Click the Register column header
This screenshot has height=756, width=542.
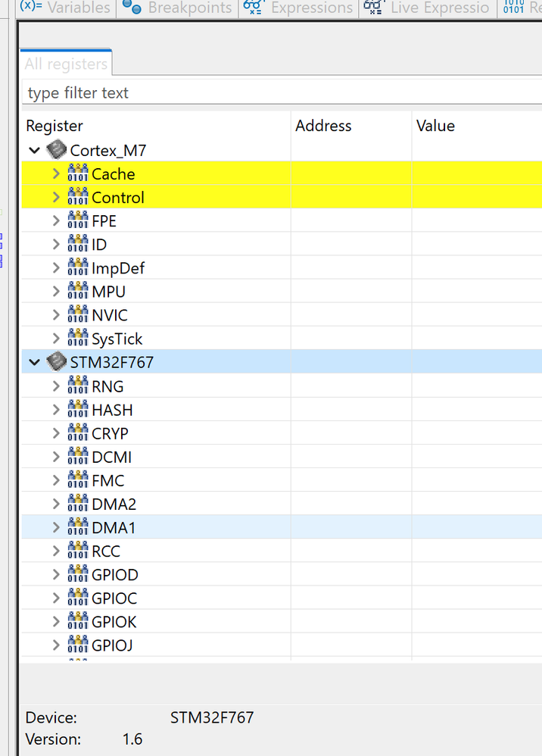pos(156,125)
